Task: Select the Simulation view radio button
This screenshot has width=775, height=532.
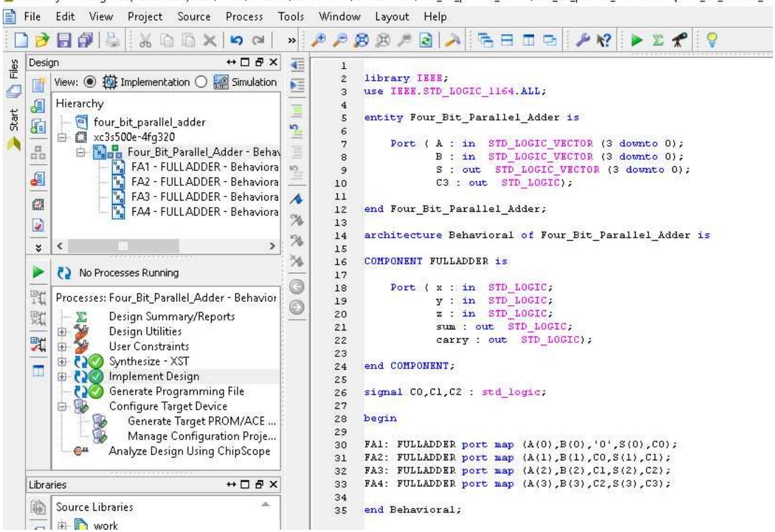Action: [x=202, y=82]
